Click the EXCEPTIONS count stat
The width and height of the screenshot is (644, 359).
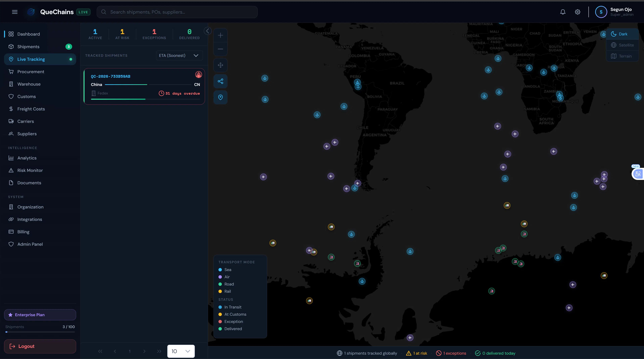(154, 34)
